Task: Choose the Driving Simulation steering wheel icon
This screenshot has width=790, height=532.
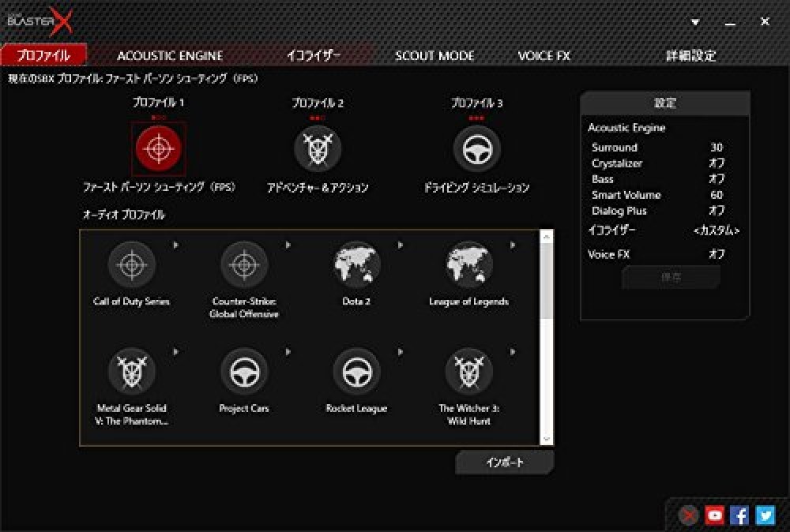Action: tap(476, 149)
